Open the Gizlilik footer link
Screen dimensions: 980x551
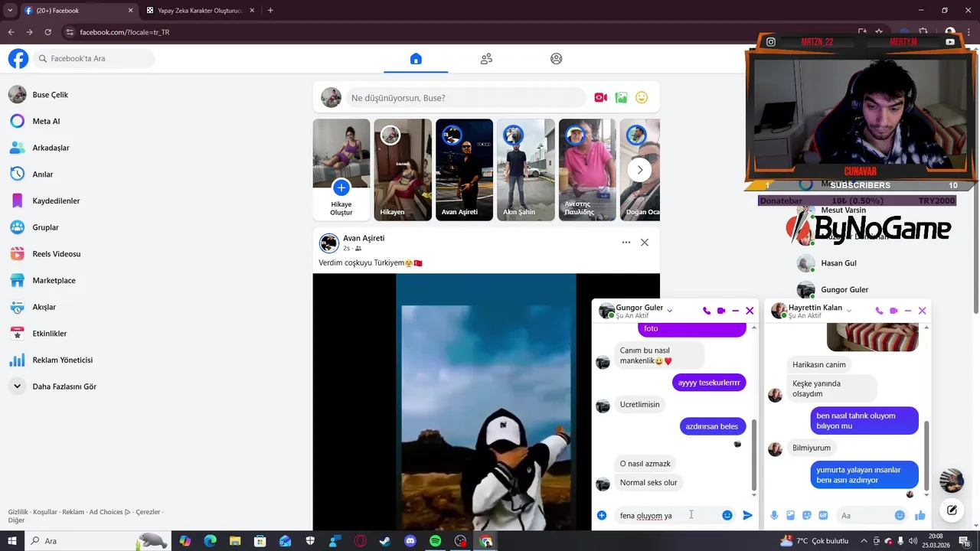click(x=18, y=512)
